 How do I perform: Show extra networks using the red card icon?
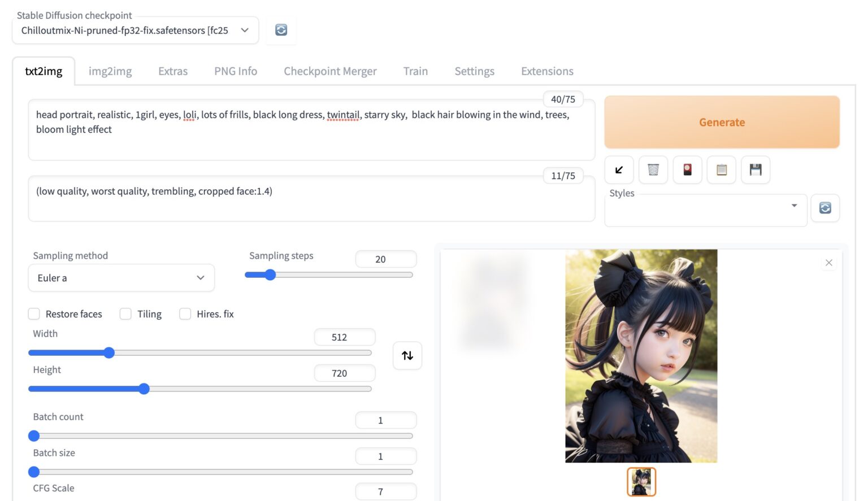(687, 169)
